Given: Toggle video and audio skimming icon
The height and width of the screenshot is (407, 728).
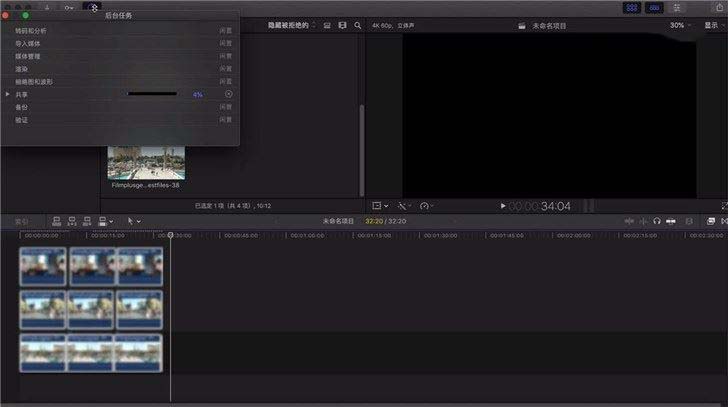Looking at the screenshot, I should click(629, 221).
